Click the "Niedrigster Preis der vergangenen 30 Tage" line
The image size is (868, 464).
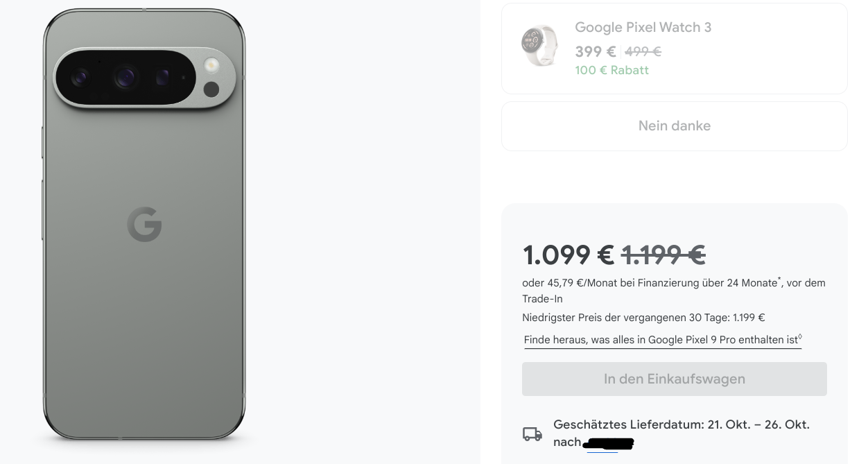(643, 318)
